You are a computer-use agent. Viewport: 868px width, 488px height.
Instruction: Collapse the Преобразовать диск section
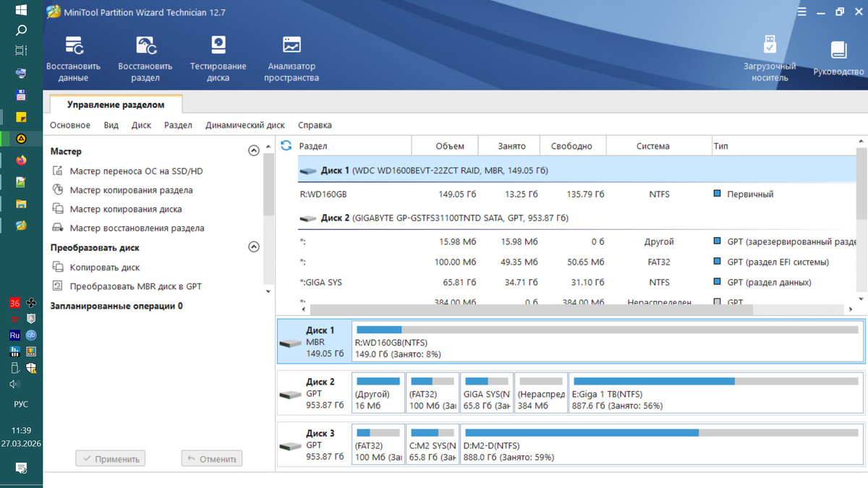[253, 247]
